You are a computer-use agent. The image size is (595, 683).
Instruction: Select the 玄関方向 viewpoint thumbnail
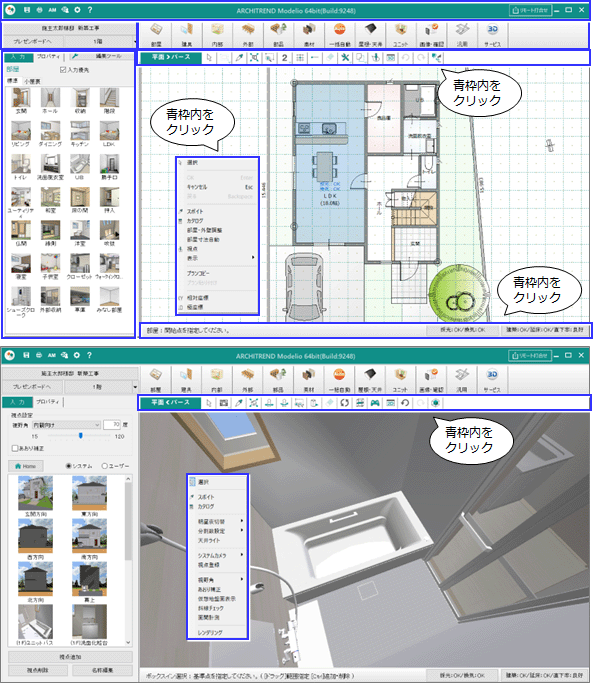35,496
